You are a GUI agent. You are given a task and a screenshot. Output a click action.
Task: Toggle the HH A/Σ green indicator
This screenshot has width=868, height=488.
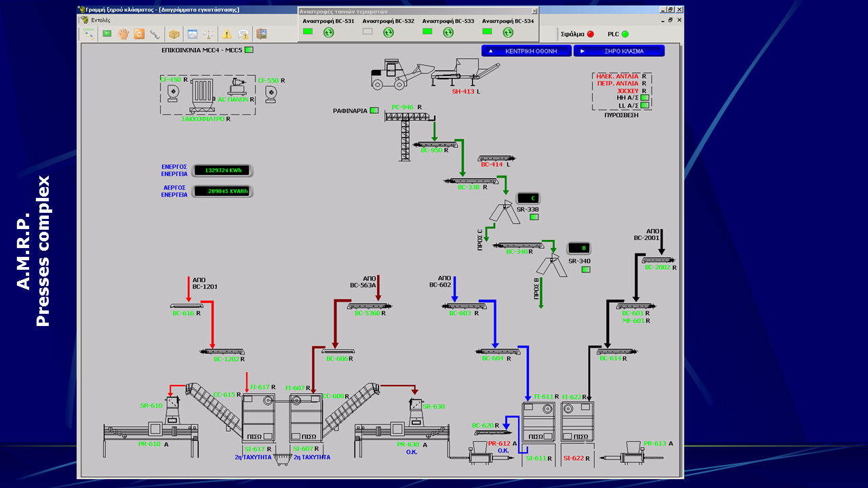pos(645,98)
